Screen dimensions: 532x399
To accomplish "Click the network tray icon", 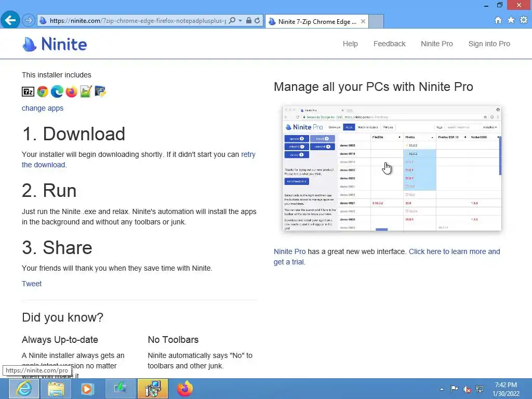I will coord(480,389).
